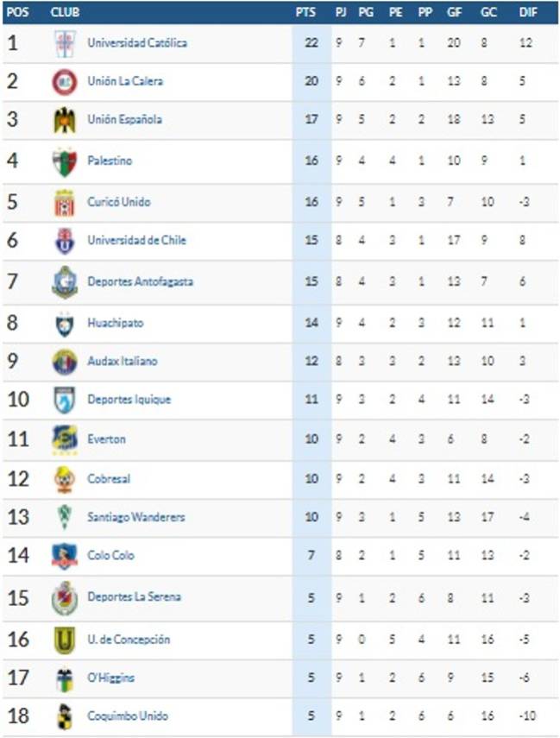Open the Curicó Unido team link

[119, 202]
